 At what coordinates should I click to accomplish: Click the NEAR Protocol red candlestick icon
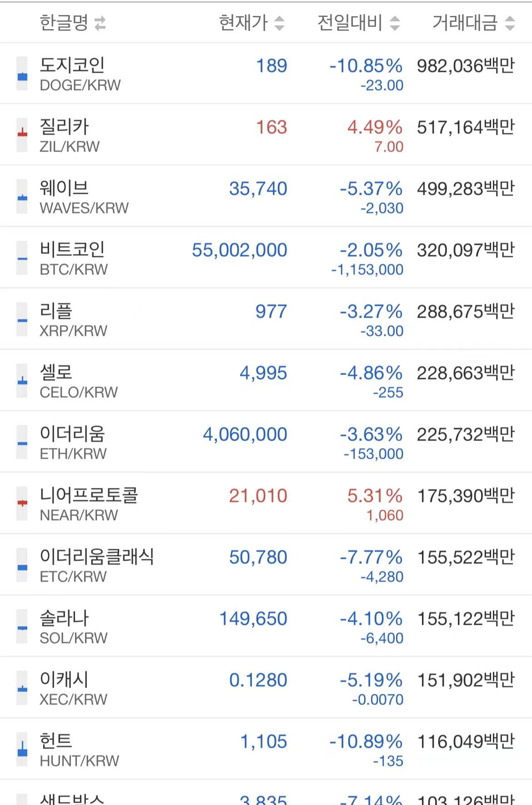tap(22, 504)
